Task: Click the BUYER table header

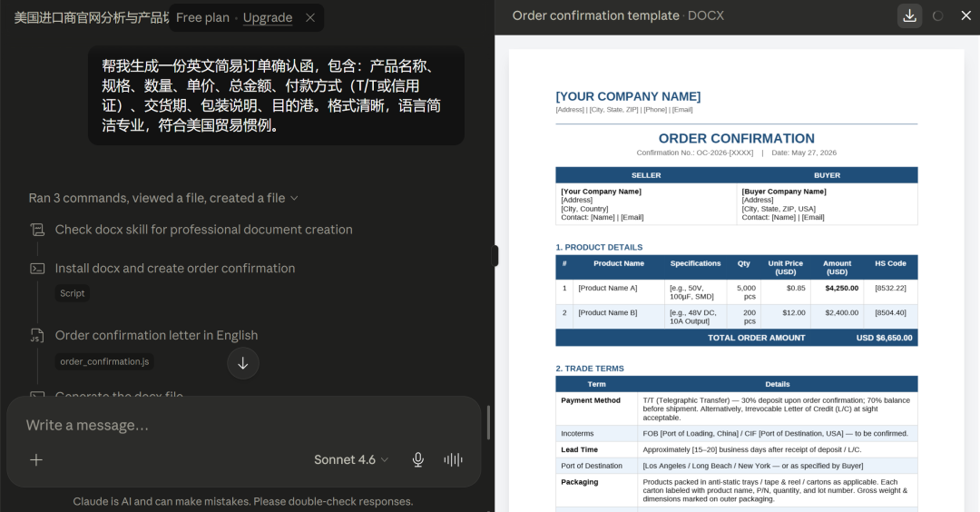Action: tap(827, 175)
